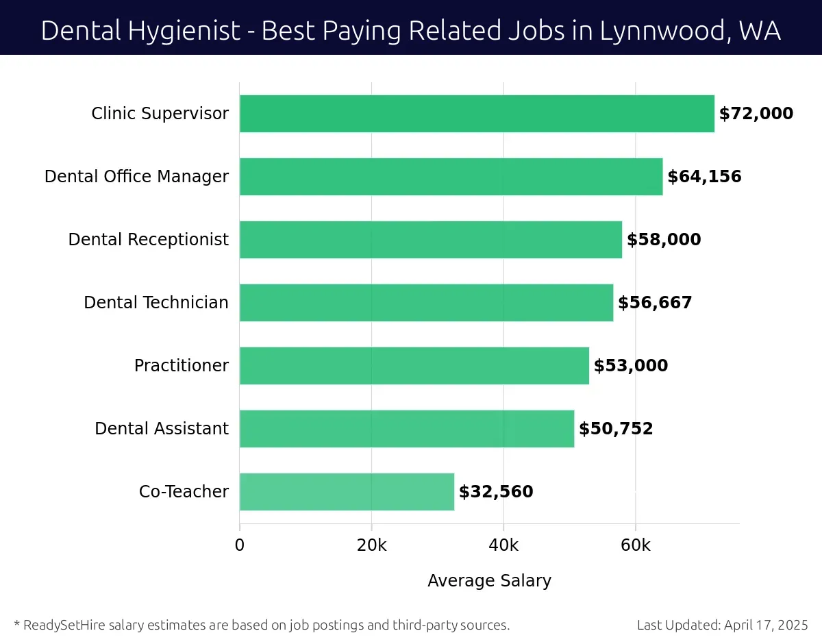Click the Practitioner salary bar
822x644 pixels.
click(414, 366)
